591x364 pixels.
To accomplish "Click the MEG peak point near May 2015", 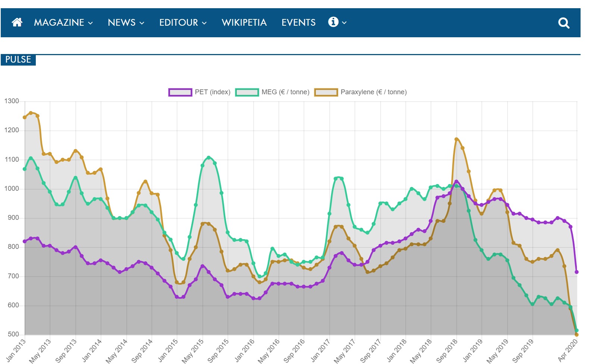I will click(x=209, y=158).
